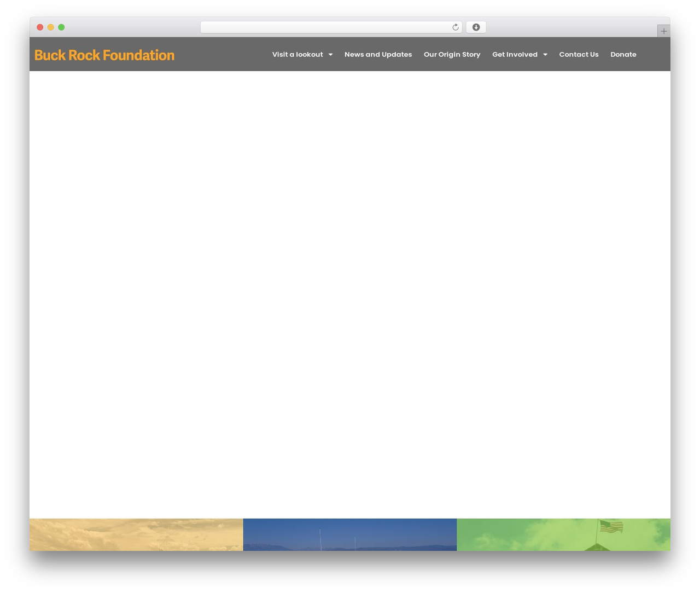Navigate to Contact Us page

(x=579, y=54)
